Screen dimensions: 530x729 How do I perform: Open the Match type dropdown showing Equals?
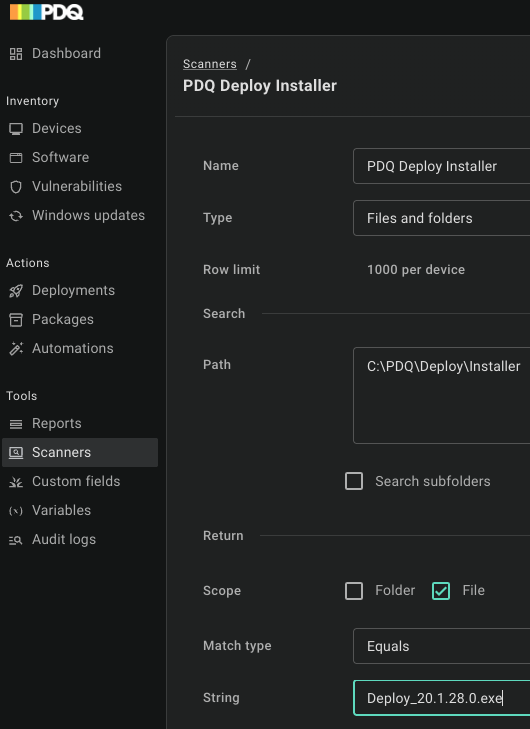[x=442, y=646]
